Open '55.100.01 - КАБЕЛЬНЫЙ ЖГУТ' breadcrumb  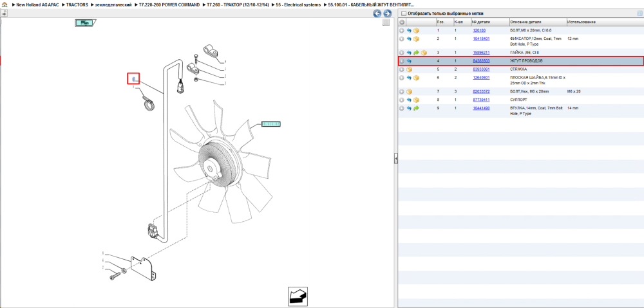pos(371,5)
